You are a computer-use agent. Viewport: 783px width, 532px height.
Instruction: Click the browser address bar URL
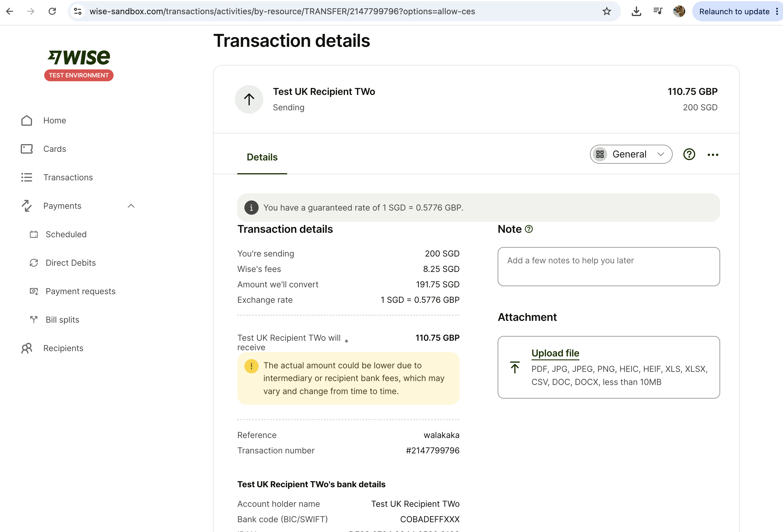point(282,12)
